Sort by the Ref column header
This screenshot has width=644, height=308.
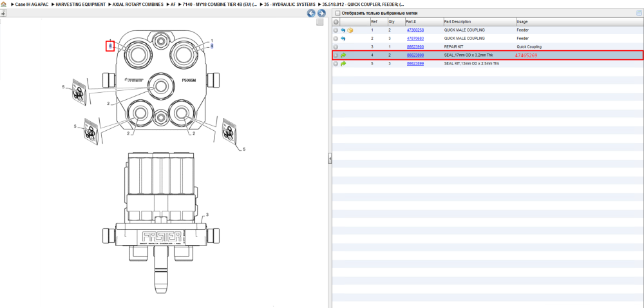click(378, 22)
